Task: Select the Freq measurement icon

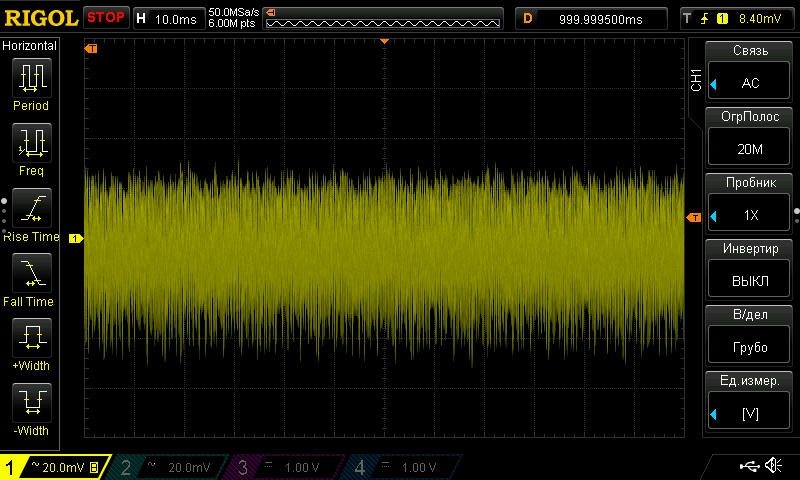Action: pos(31,145)
